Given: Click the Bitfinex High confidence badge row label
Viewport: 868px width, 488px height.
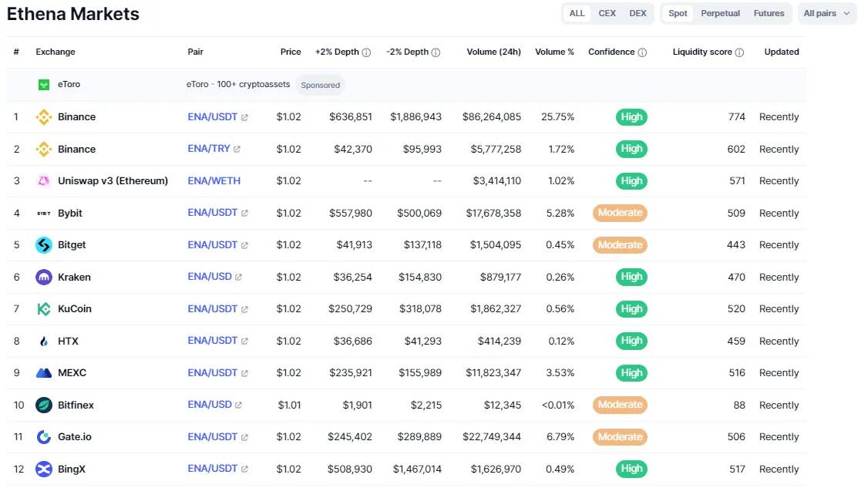Looking at the screenshot, I should [620, 405].
